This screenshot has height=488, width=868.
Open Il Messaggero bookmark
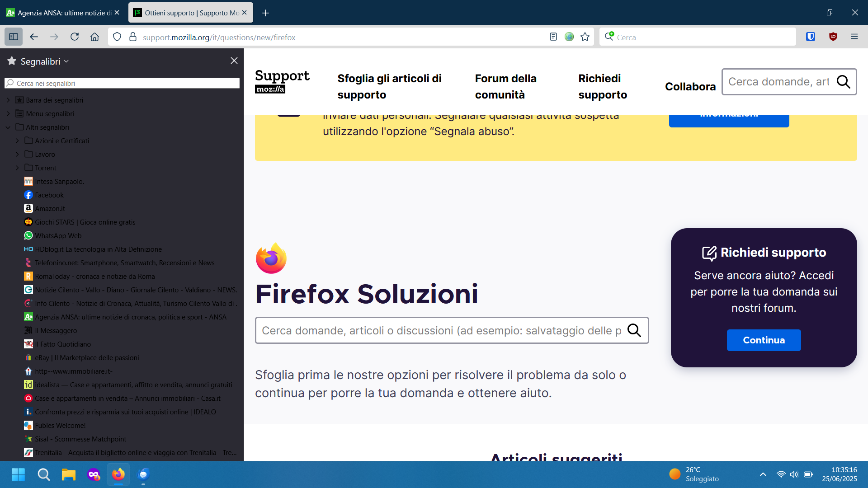[51, 331]
